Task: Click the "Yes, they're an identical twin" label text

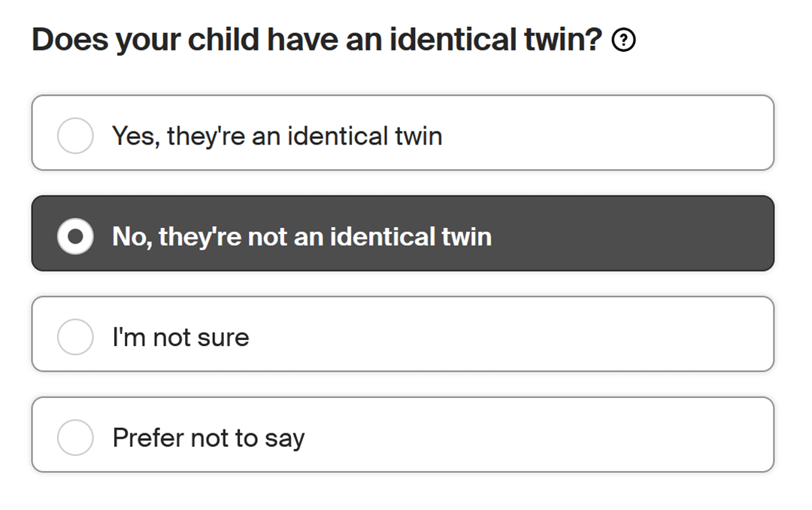Action: (277, 136)
